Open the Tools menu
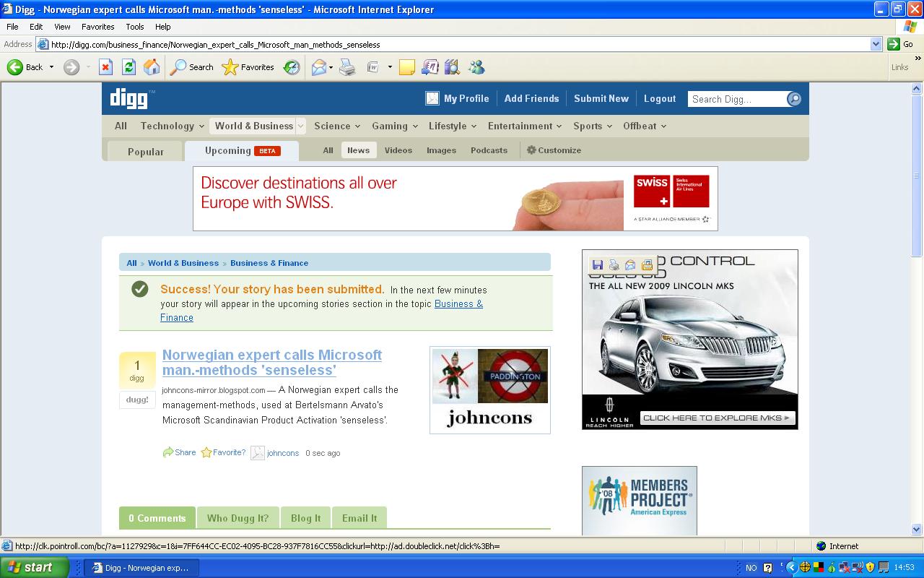924x578 pixels. [135, 27]
